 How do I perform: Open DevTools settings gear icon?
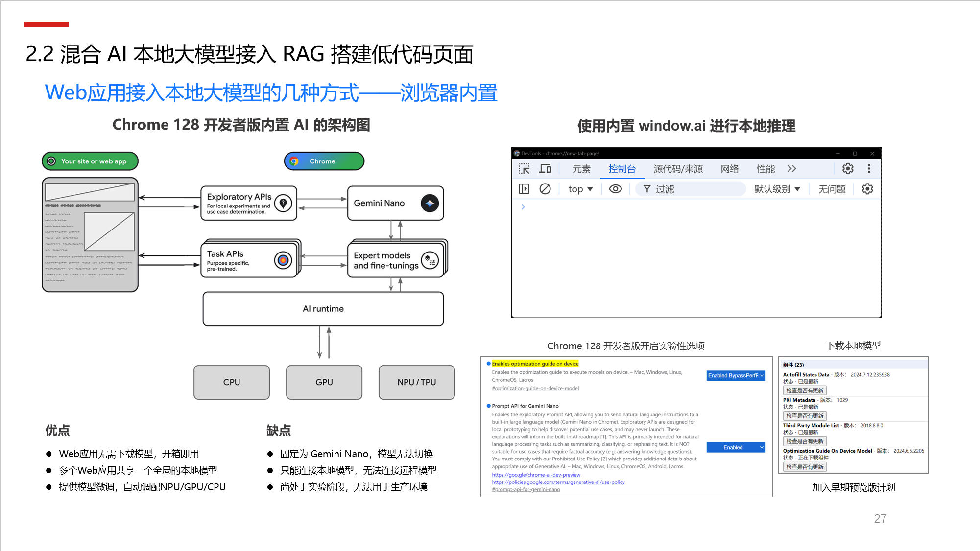click(x=848, y=169)
